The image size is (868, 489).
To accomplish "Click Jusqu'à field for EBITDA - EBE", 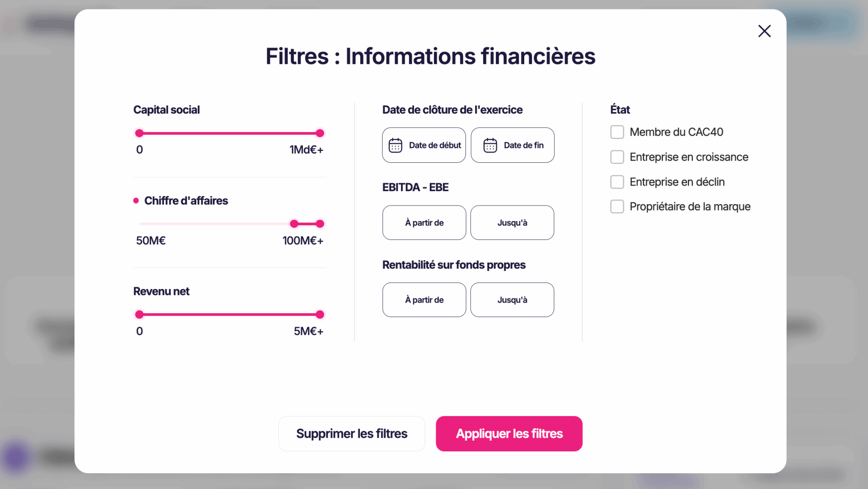I will tap(512, 222).
